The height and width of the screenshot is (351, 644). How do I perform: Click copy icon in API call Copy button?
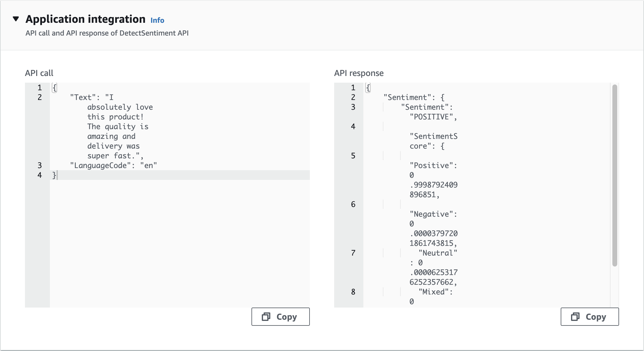click(x=266, y=317)
